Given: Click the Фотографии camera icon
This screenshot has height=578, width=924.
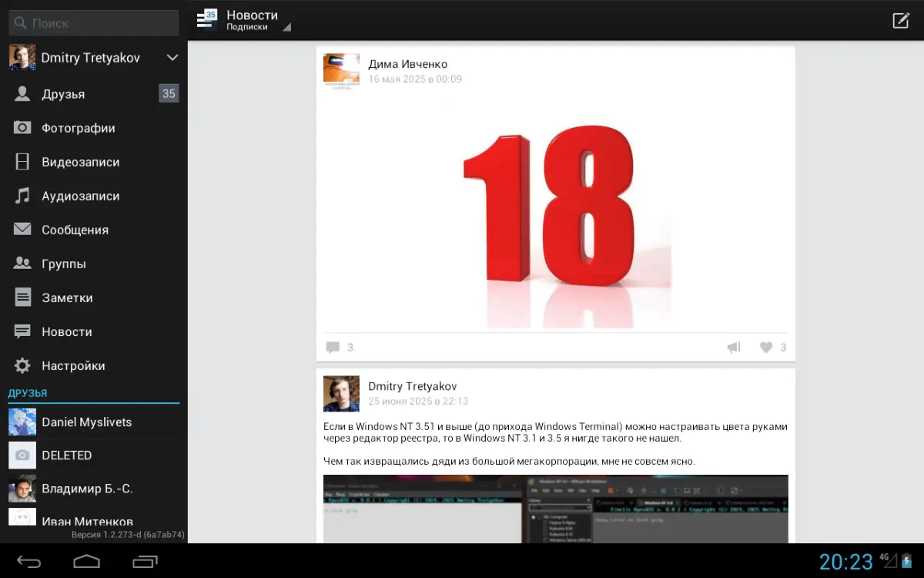Looking at the screenshot, I should tap(22, 128).
